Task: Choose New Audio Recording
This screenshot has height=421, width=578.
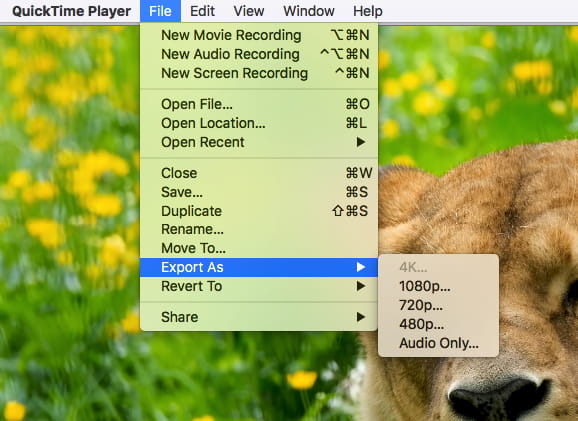Action: 259,54
